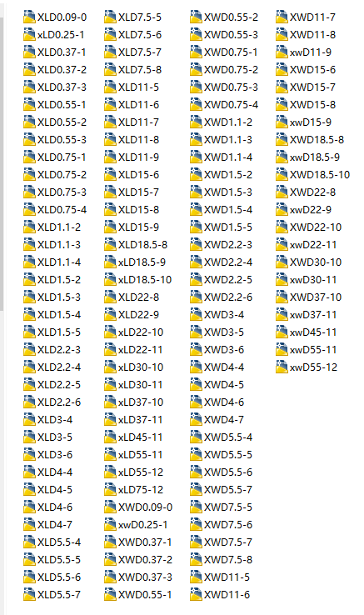Click the XWD0.55-2 file icon
The image size is (364, 615).
pos(196,17)
